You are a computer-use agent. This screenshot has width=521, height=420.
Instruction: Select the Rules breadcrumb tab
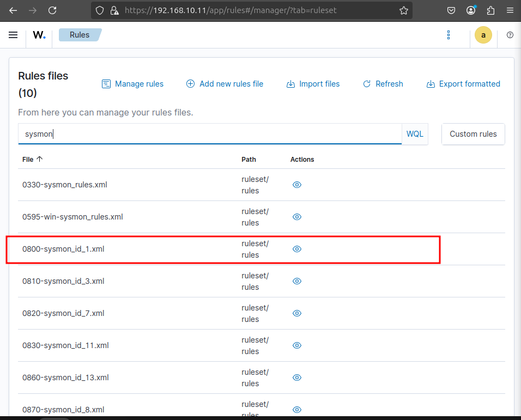[x=80, y=35]
